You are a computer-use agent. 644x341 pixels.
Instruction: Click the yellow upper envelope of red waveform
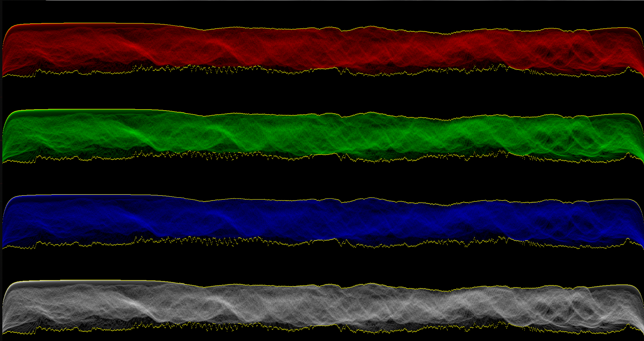coord(102,23)
